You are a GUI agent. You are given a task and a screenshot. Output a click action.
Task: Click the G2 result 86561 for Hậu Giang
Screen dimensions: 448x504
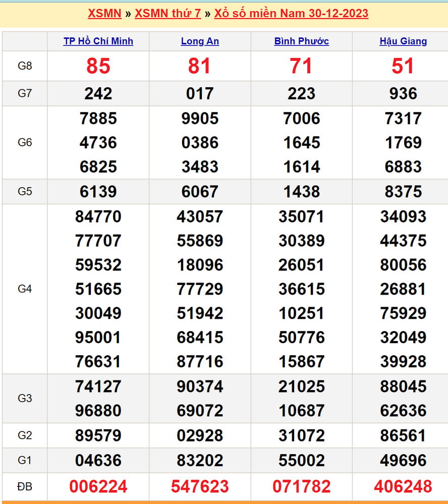(x=403, y=435)
